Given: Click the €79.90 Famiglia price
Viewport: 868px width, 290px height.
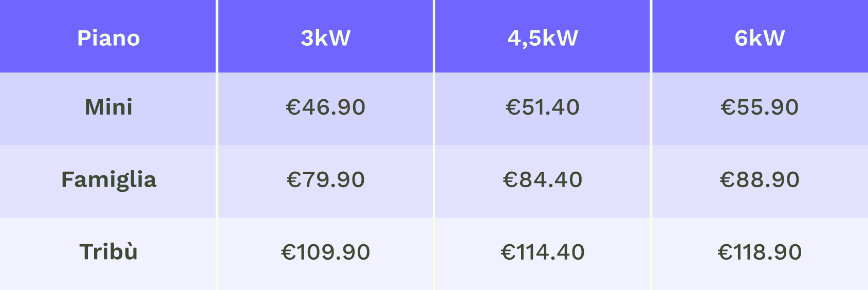Looking at the screenshot, I should pos(325,180).
